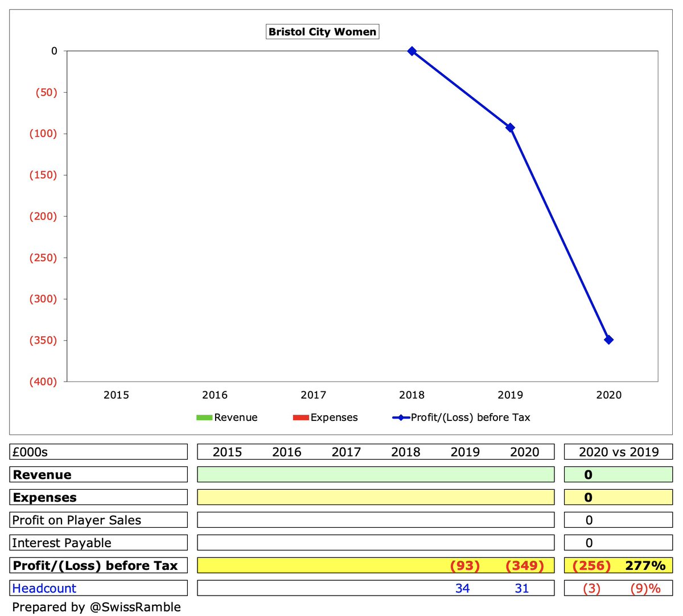Click Profit/(Loss) before Tax row label

point(98,565)
